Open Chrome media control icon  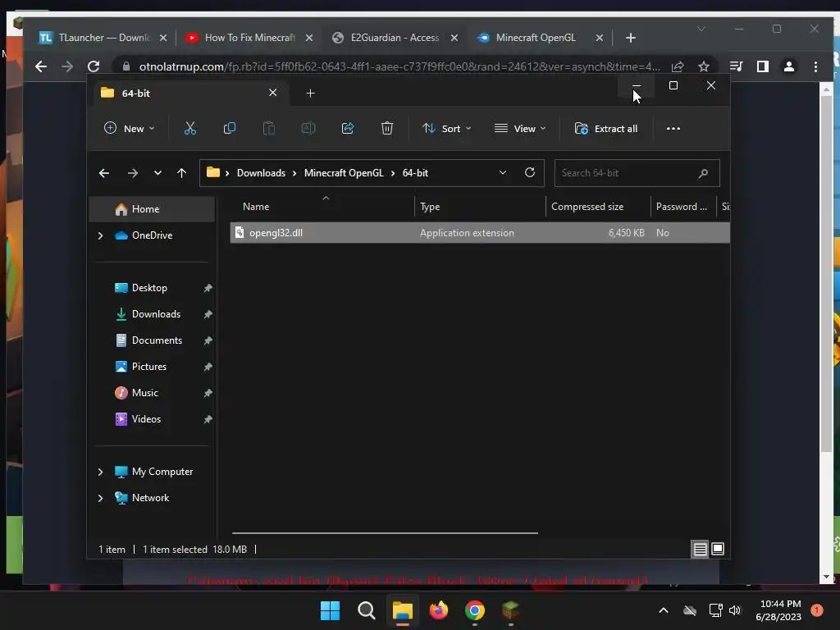pyautogui.click(x=737, y=66)
